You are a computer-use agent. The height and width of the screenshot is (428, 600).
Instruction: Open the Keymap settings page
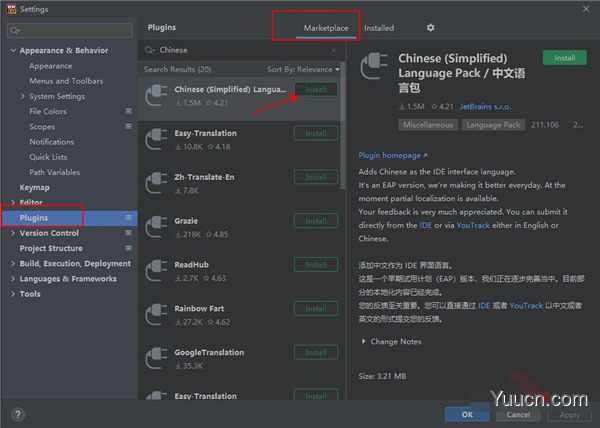coord(34,187)
